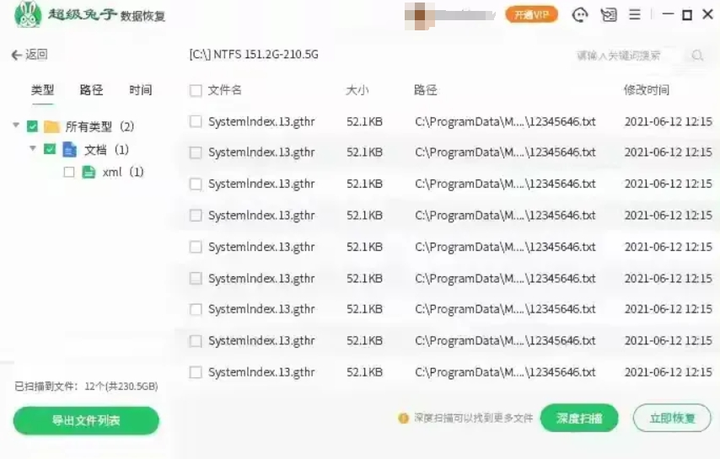
Task: Click the user avatar picture
Action: (419, 16)
